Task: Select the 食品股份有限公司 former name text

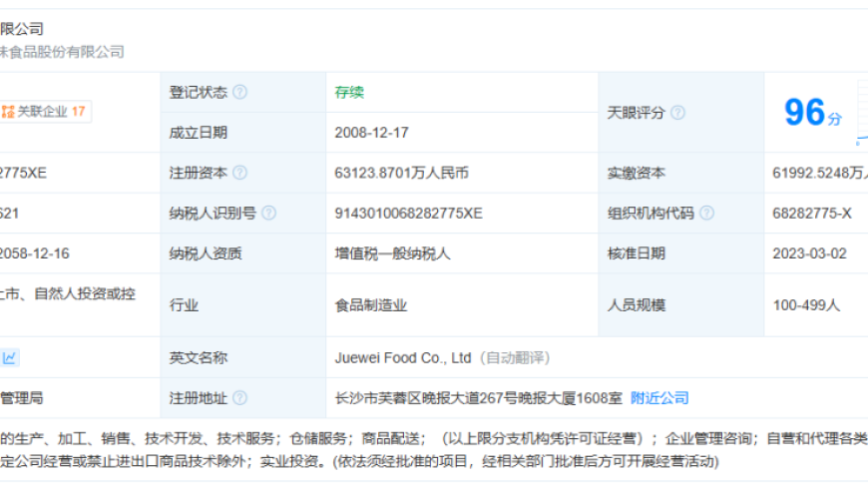Action: click(x=62, y=52)
